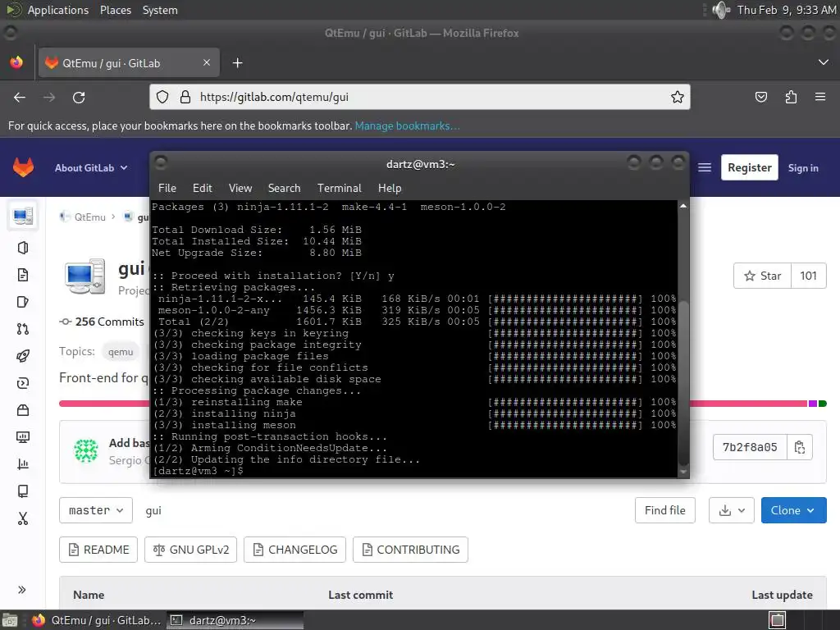Viewport: 840px width, 630px height.
Task: Switch to dartz@vm3 terminal taskbar item
Action: click(235, 620)
